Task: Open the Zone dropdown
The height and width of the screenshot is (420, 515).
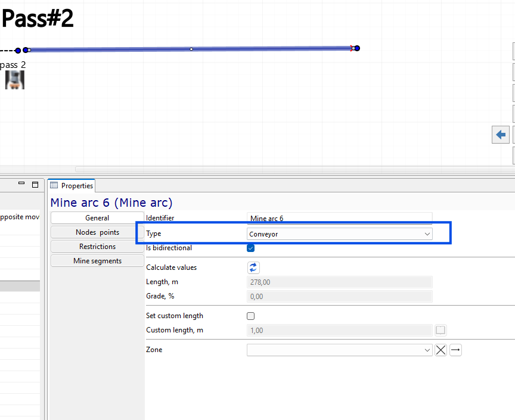Action: point(339,350)
